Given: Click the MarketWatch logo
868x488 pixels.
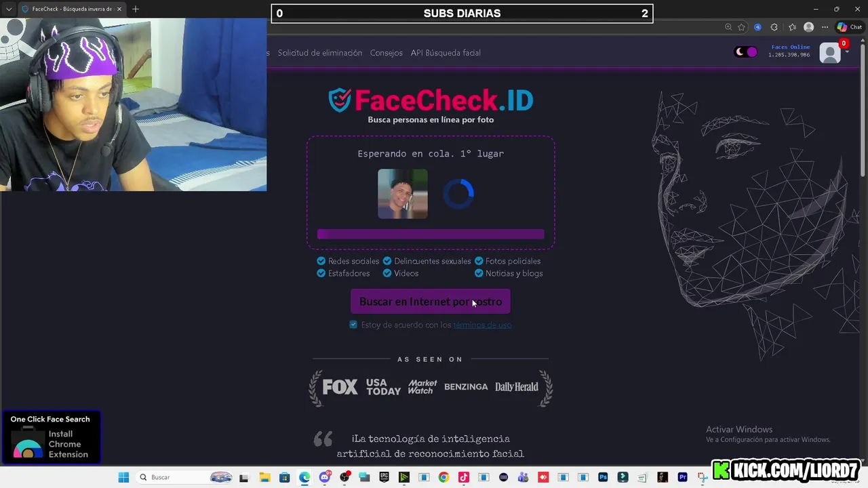Looking at the screenshot, I should coord(422,387).
